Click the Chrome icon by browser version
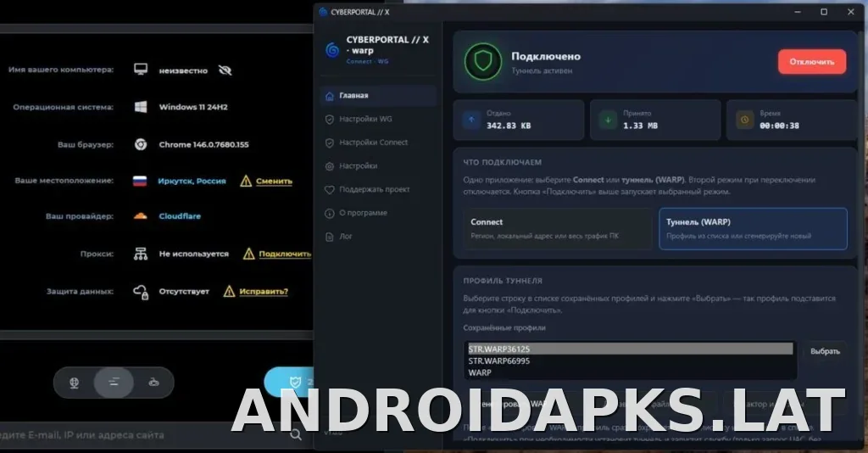Screen dimensions: 868x453 coord(141,144)
